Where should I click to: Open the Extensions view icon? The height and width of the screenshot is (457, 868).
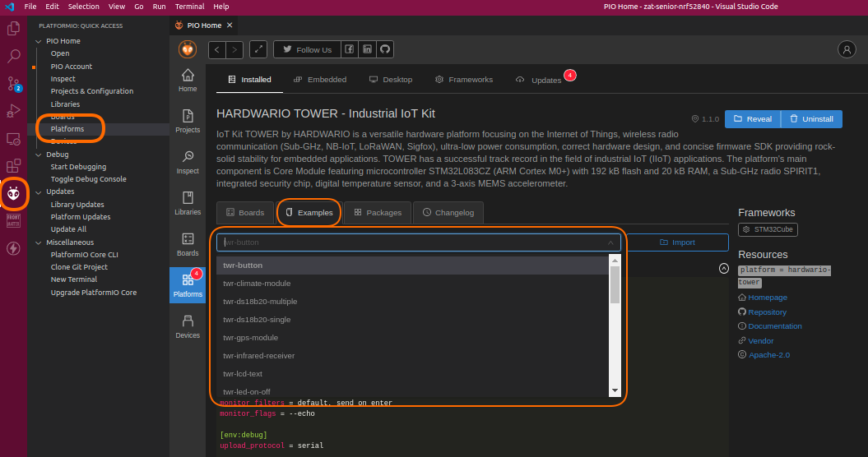(x=13, y=165)
